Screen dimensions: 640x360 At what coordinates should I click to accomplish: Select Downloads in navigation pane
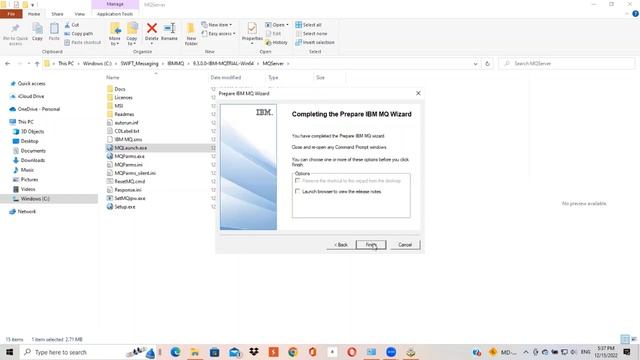[x=33, y=160]
